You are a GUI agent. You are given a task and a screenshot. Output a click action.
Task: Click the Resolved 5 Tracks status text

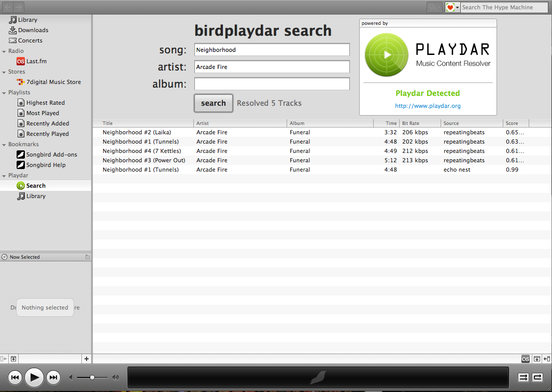[269, 103]
